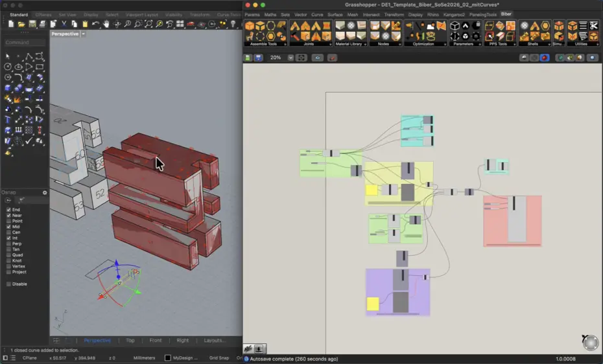Open the Perspective viewport dropdown arrow

click(83, 34)
